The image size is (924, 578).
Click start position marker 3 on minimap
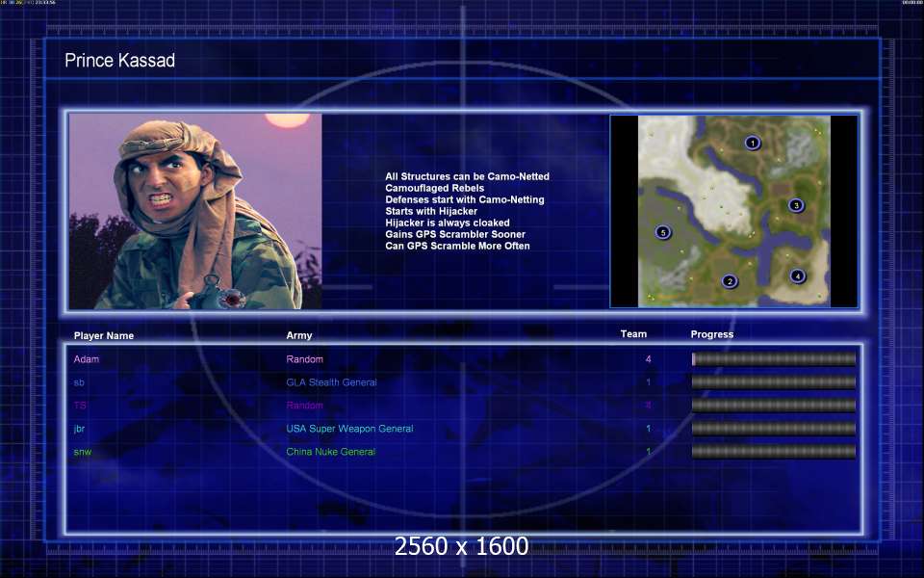click(x=796, y=205)
